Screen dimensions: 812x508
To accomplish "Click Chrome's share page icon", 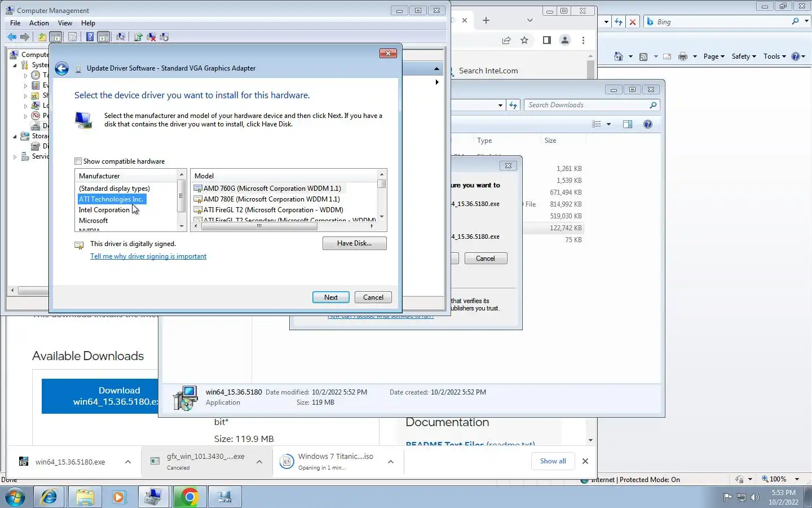I will [x=506, y=40].
